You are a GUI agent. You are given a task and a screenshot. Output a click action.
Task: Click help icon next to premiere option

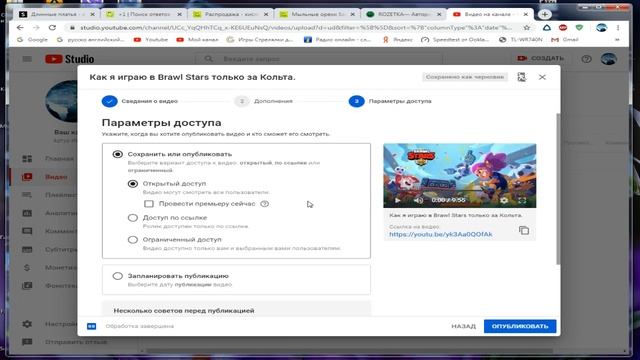(264, 204)
